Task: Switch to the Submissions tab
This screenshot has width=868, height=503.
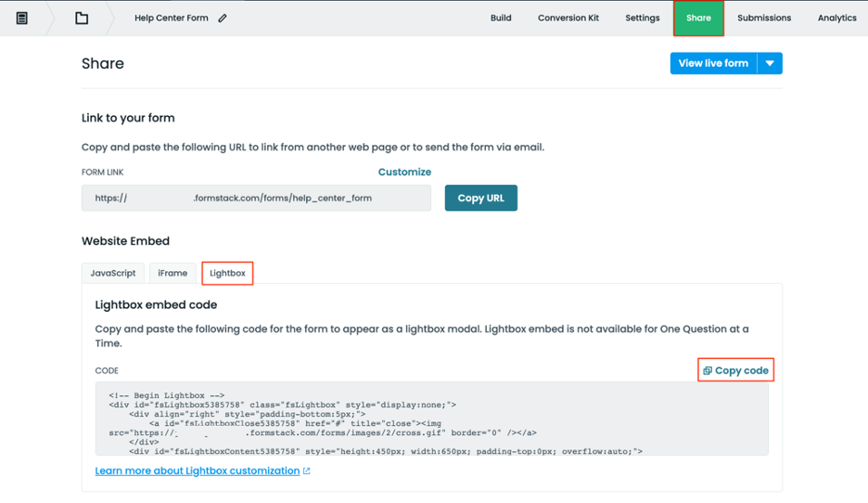Action: point(764,18)
